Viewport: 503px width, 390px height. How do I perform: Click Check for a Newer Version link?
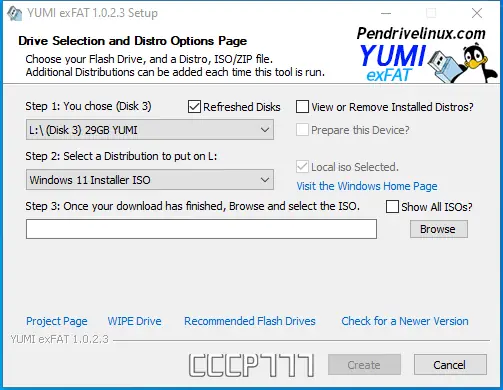405,321
